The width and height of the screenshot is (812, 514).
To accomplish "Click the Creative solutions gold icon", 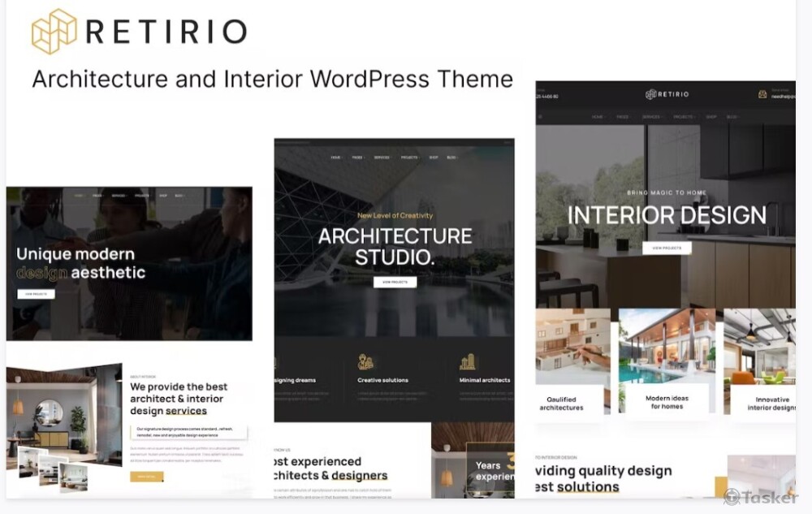I will click(x=365, y=362).
